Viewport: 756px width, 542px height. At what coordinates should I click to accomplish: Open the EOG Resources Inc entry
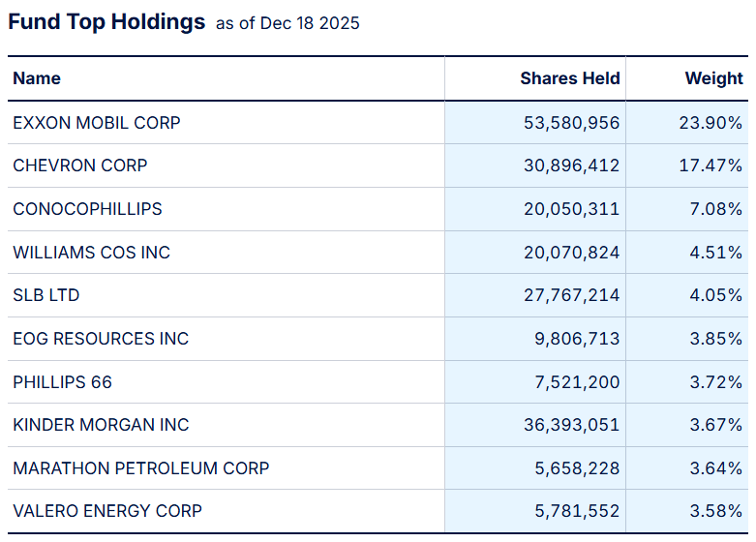[101, 339]
